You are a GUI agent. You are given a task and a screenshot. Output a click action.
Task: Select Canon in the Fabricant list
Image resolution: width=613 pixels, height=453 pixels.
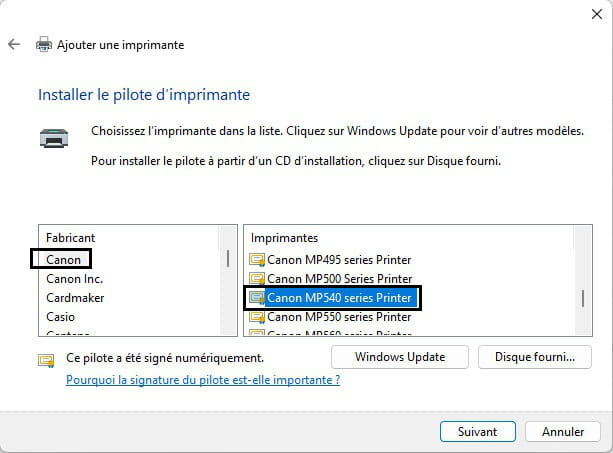point(63,260)
